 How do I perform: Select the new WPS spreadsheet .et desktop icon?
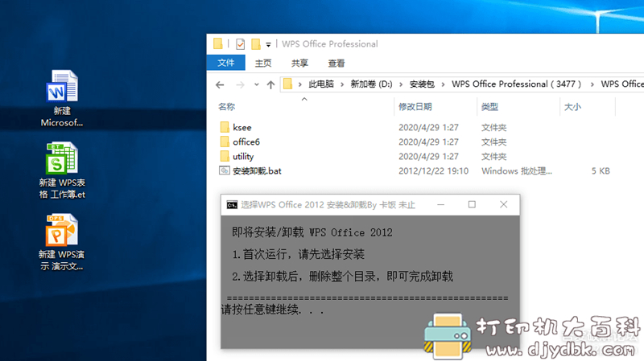62,170
